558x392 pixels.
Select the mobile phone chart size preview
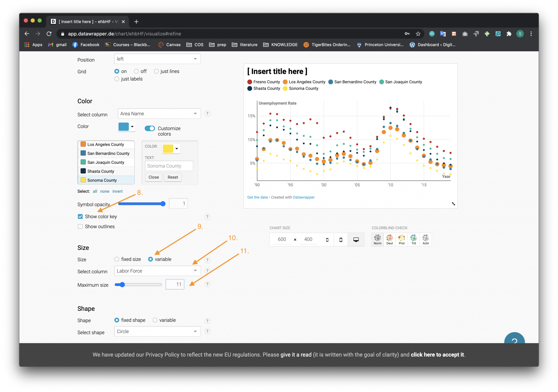(341, 240)
